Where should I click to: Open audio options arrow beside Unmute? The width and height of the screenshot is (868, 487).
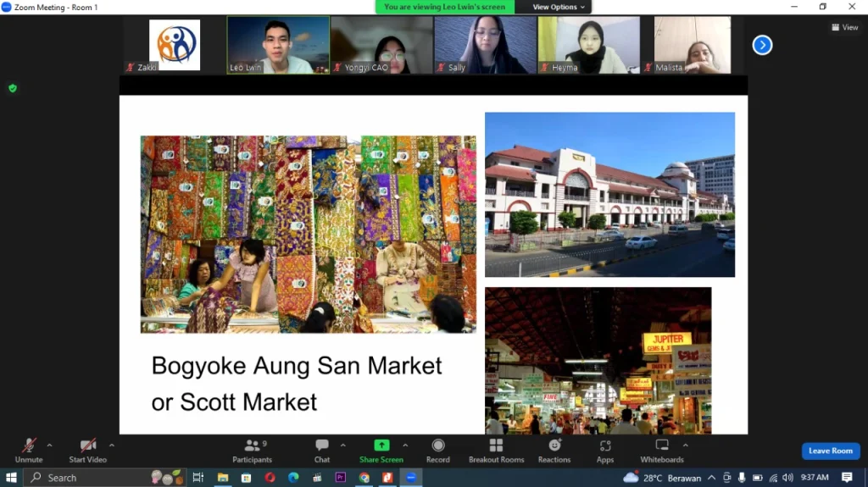(x=49, y=445)
